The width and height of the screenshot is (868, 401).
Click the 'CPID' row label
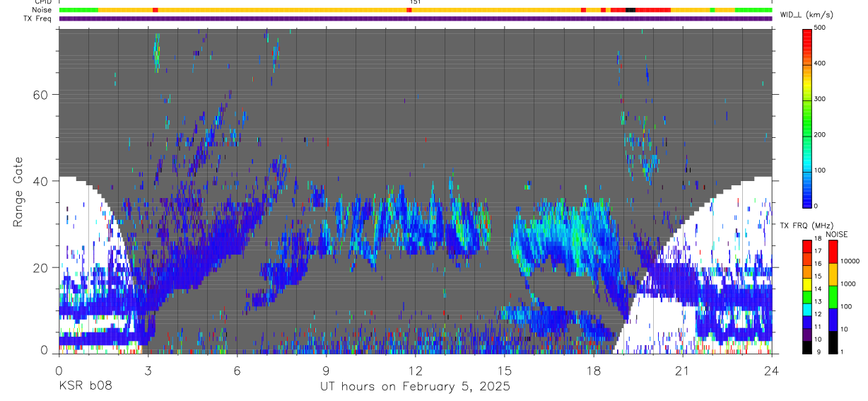tap(42, 2)
